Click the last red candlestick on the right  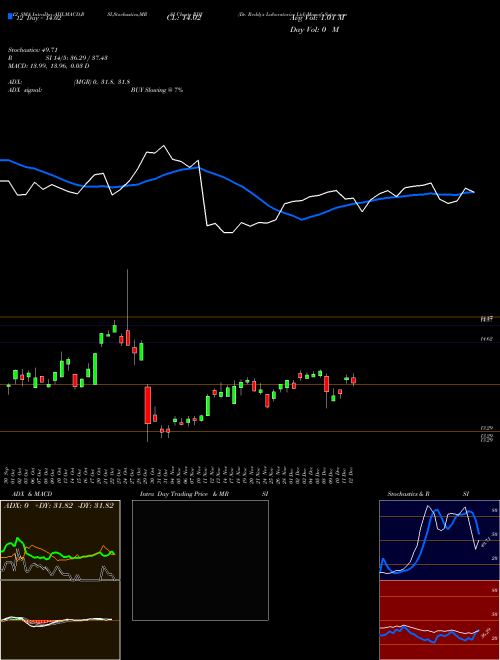(x=354, y=380)
